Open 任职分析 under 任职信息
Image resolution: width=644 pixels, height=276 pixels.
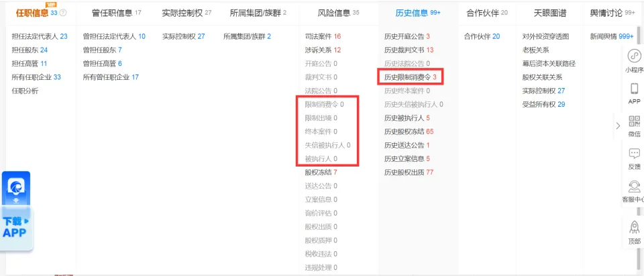pyautogui.click(x=25, y=91)
